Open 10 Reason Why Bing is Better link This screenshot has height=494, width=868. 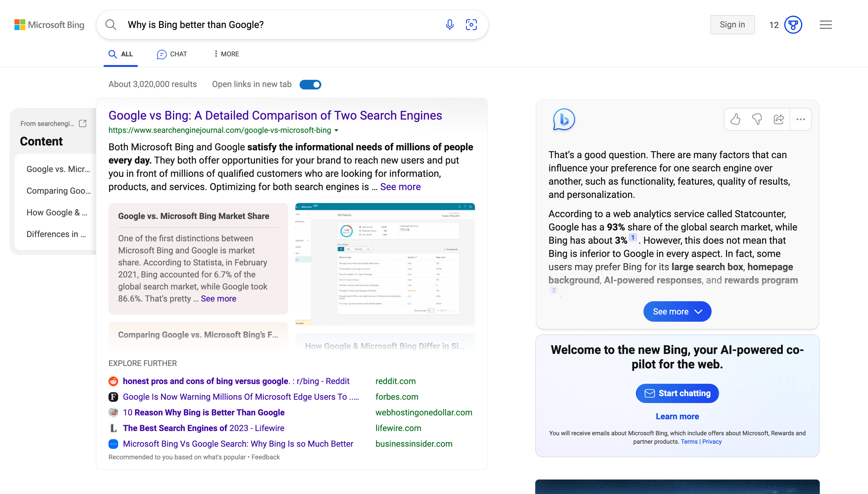(204, 413)
